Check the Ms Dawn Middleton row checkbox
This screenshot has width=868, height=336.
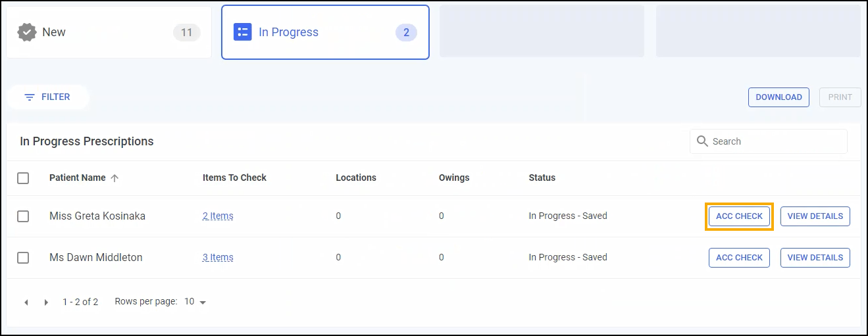(x=23, y=258)
